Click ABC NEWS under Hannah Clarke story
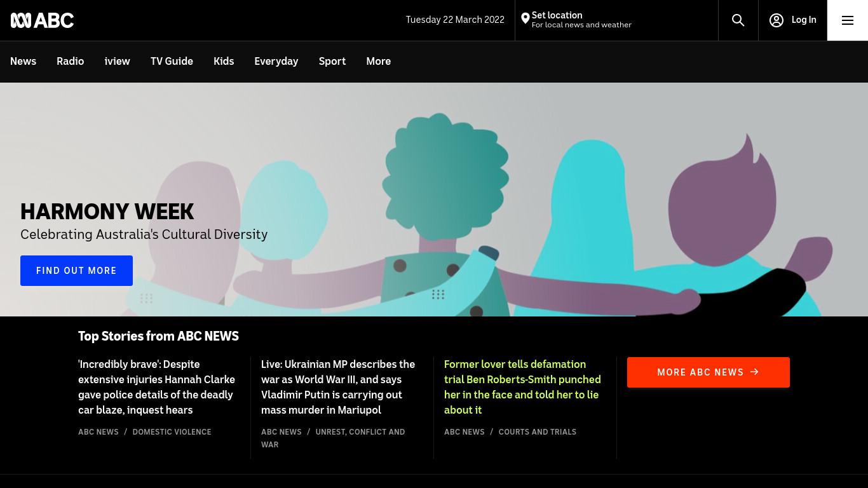This screenshot has width=868, height=488. coord(98,432)
